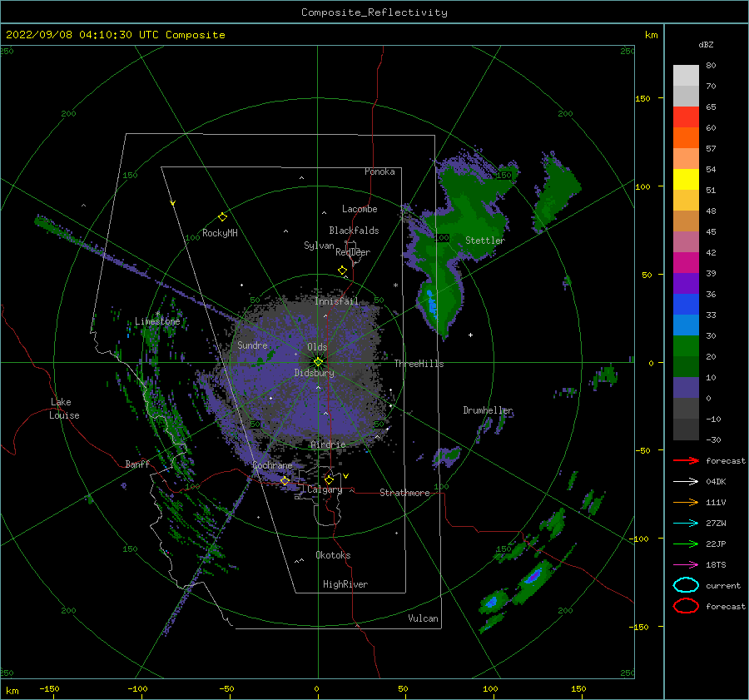
Task: Select the Cochrane town label
Action: [x=272, y=465]
